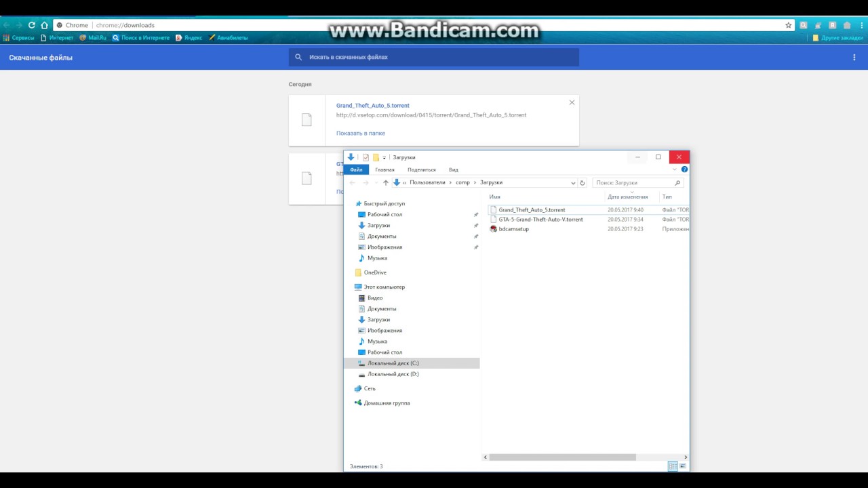This screenshot has width=868, height=488.
Task: Expand the Explorer ribbon chevron
Action: tap(675, 169)
